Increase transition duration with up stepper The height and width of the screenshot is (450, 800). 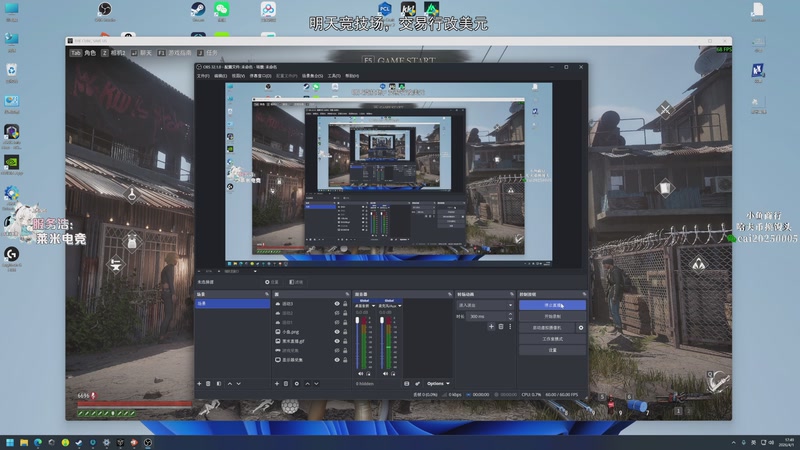(x=510, y=314)
